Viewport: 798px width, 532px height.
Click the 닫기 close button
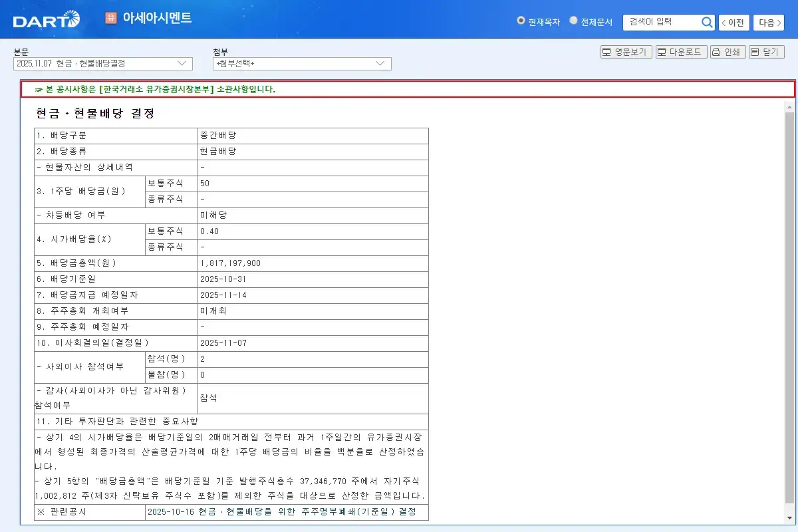(x=767, y=52)
